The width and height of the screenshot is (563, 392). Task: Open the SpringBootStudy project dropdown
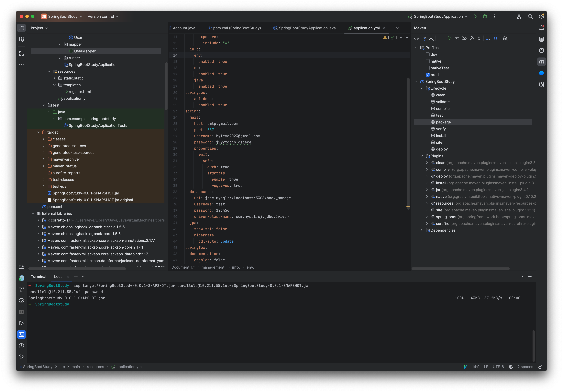click(x=62, y=16)
